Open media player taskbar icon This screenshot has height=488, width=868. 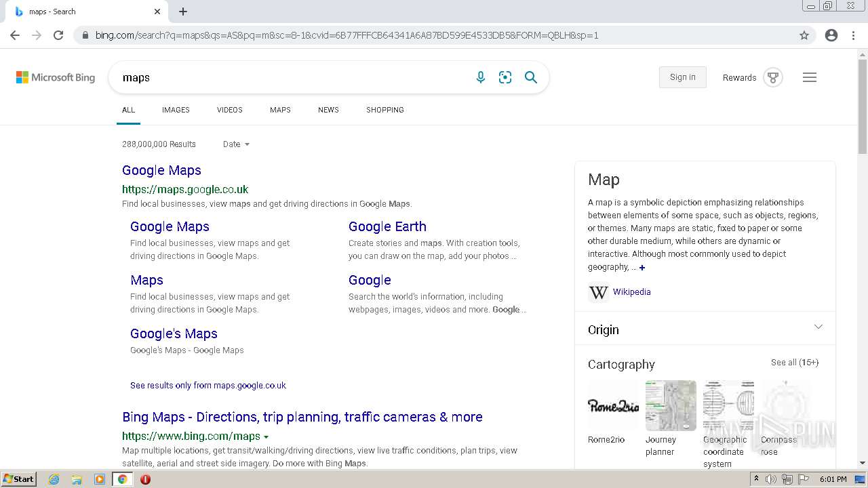point(100,479)
